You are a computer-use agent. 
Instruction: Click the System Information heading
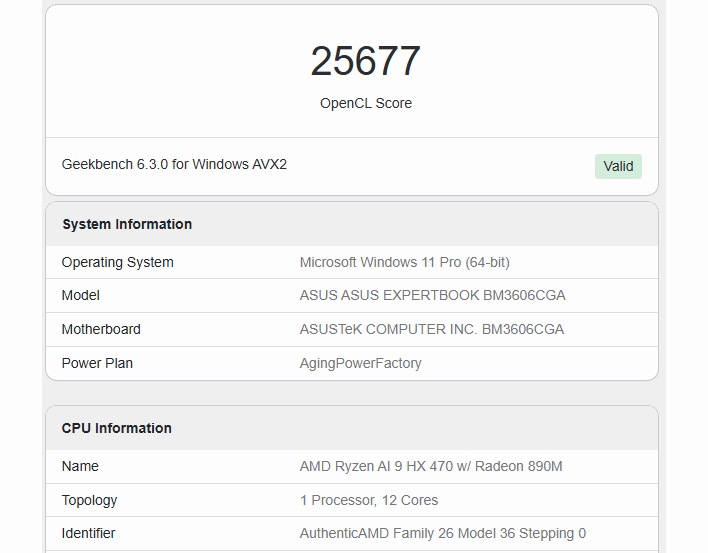coord(127,224)
